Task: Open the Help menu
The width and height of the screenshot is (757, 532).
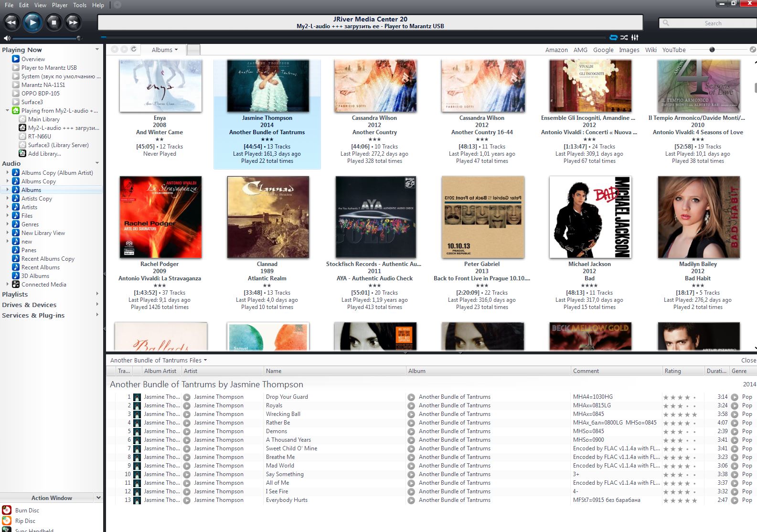Action: point(98,5)
